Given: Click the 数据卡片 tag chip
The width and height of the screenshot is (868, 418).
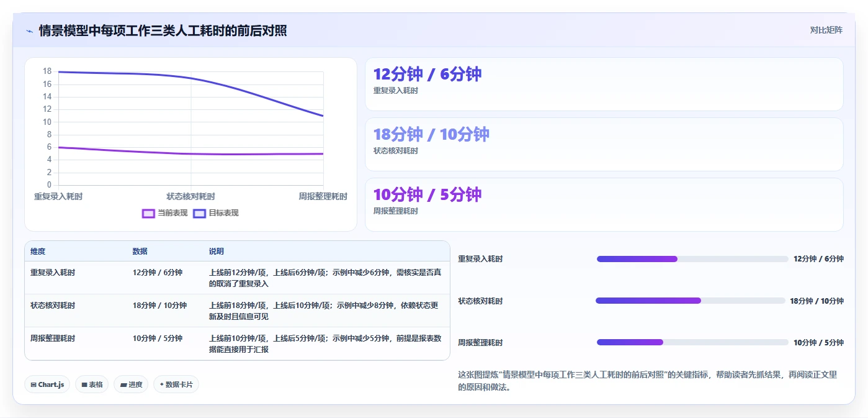Looking at the screenshot, I should (x=176, y=384).
